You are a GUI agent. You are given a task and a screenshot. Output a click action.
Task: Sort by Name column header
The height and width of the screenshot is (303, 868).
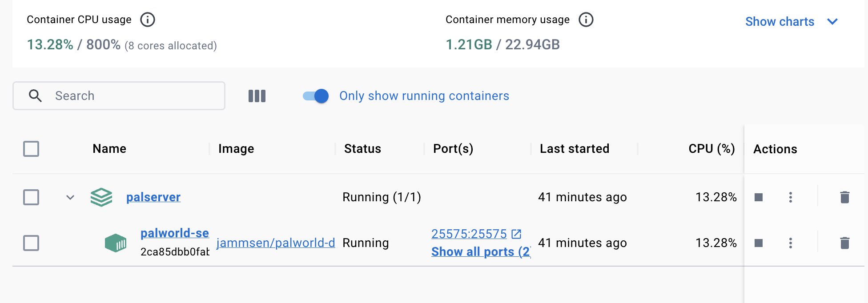[109, 149]
